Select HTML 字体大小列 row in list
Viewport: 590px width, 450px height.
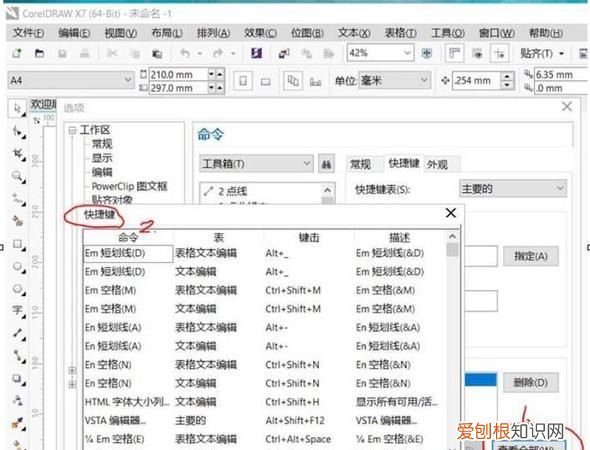click(x=264, y=402)
